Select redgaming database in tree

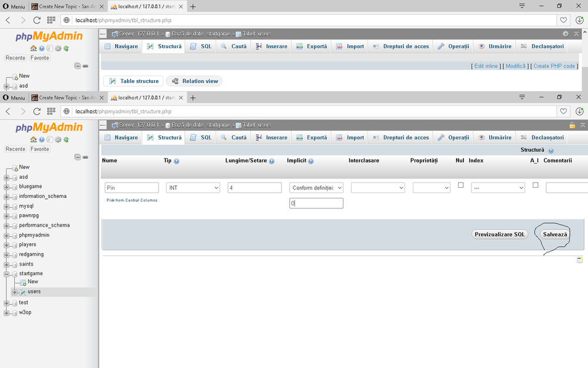point(31,254)
